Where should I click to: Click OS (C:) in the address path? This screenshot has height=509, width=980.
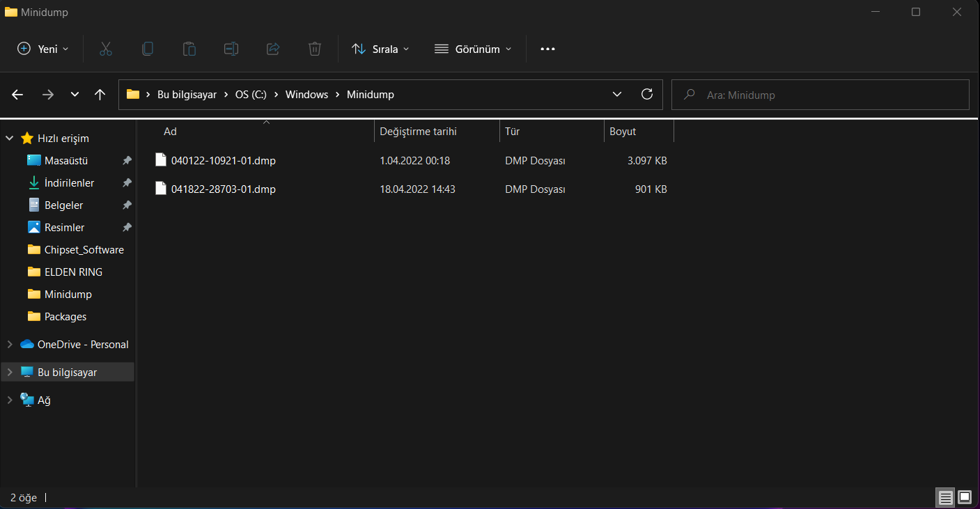[x=251, y=94]
